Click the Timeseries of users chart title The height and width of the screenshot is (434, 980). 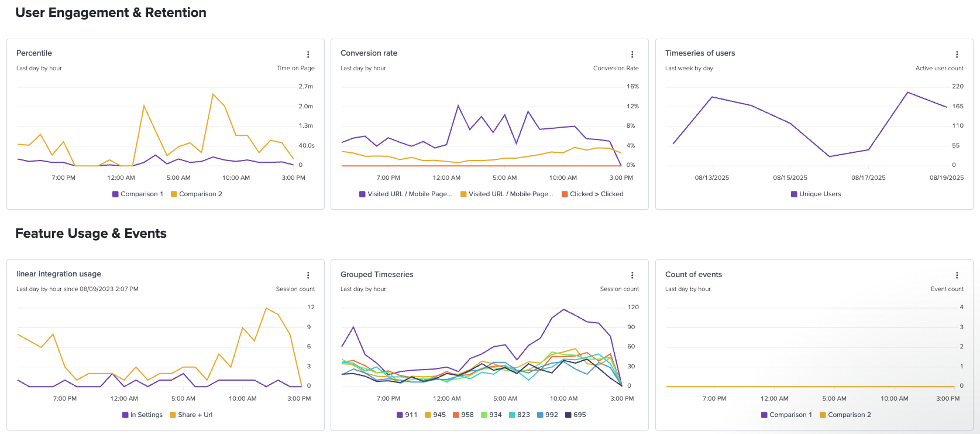[700, 53]
